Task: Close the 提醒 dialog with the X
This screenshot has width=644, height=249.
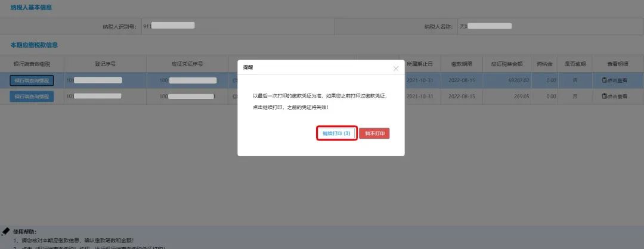Action: (395, 69)
